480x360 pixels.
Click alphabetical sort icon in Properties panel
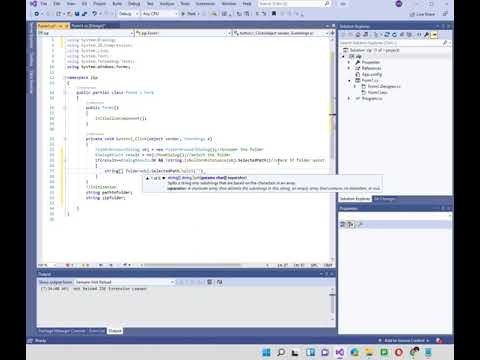350,224
